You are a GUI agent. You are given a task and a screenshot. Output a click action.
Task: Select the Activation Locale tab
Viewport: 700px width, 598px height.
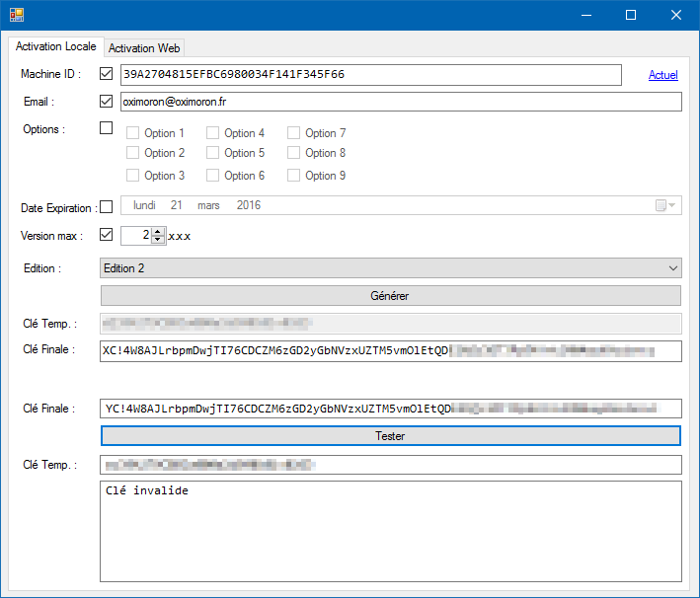(x=56, y=46)
